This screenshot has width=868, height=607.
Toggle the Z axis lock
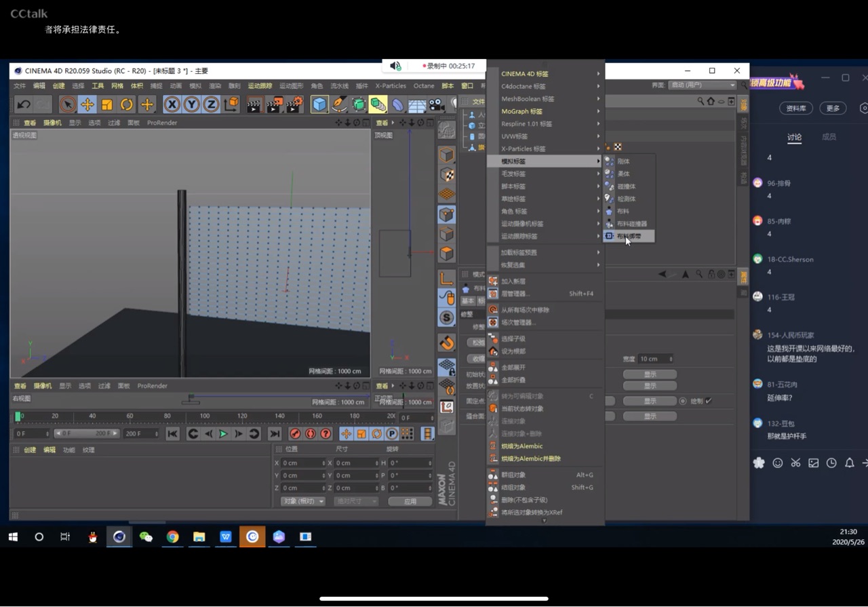pos(211,104)
